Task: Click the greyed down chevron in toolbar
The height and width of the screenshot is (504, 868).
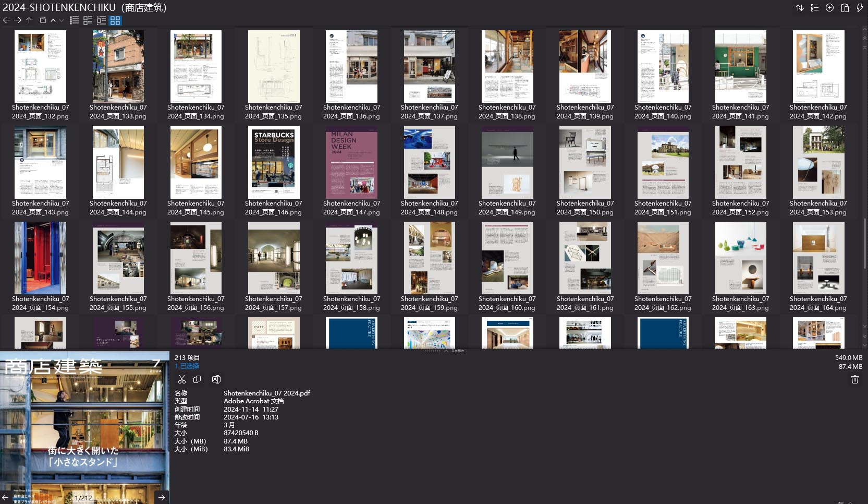Action: (x=62, y=20)
